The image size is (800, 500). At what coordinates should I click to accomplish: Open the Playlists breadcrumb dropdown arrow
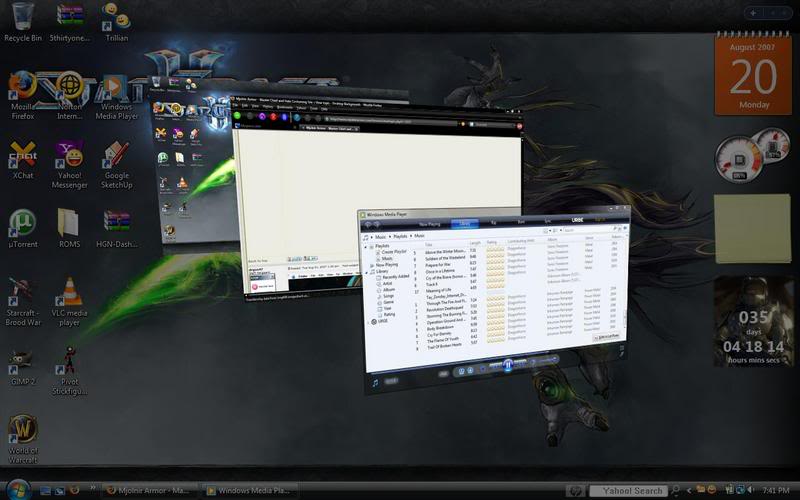click(x=411, y=236)
